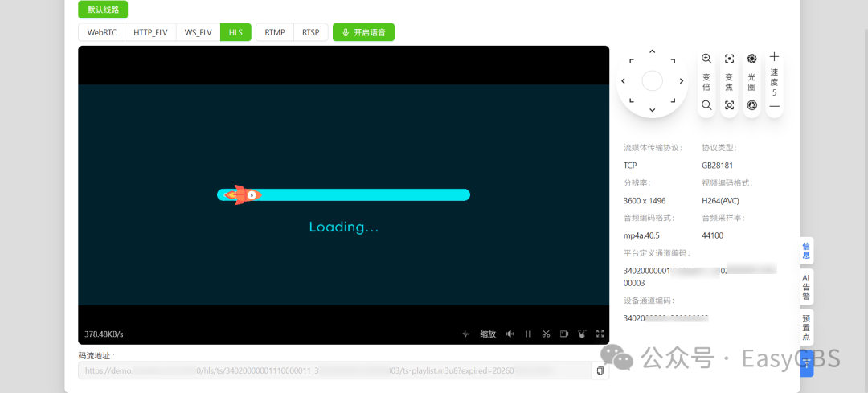
Task: Decrease PTZ speed with the minus sign
Action: (x=775, y=106)
